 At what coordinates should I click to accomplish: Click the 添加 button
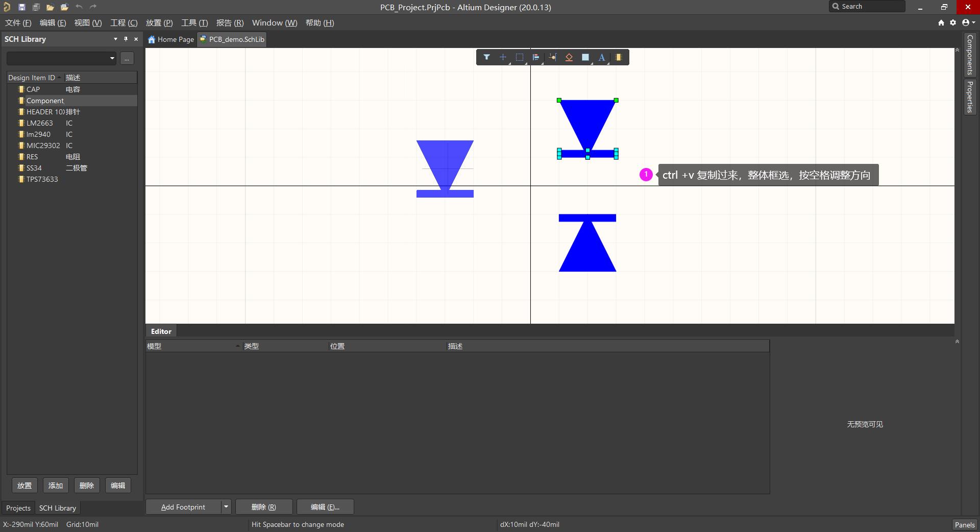(x=56, y=486)
